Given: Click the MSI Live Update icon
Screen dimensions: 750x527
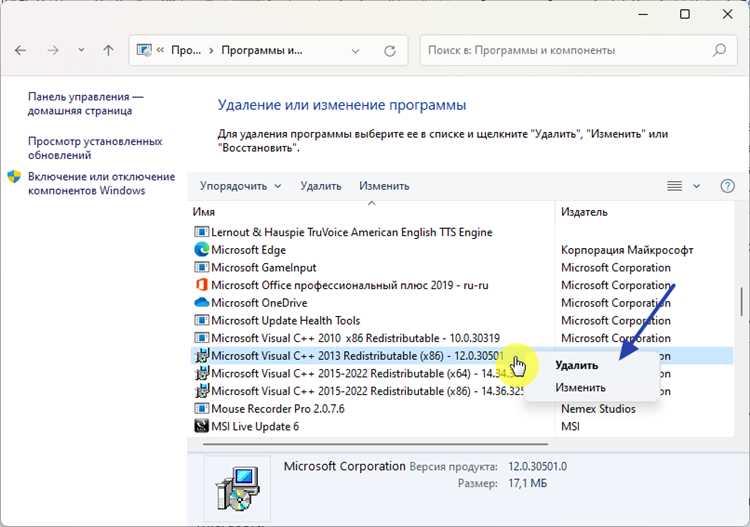Looking at the screenshot, I should (201, 426).
